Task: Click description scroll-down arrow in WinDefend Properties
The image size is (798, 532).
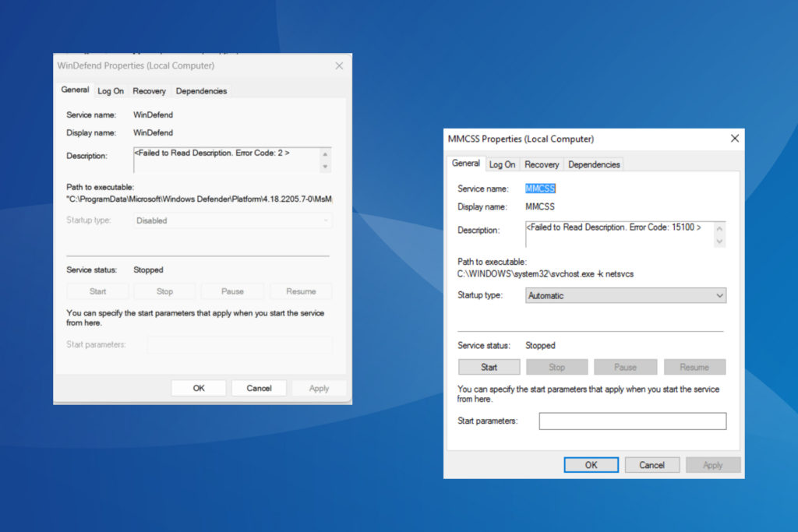Action: pos(325,167)
